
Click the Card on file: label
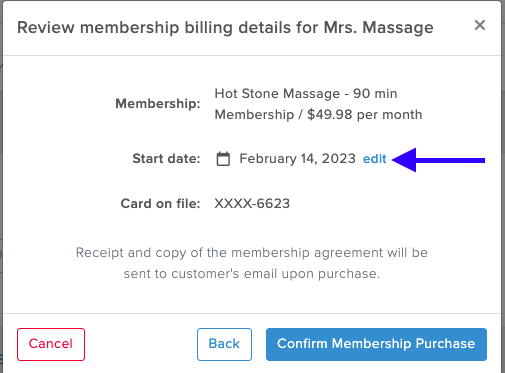click(x=160, y=203)
